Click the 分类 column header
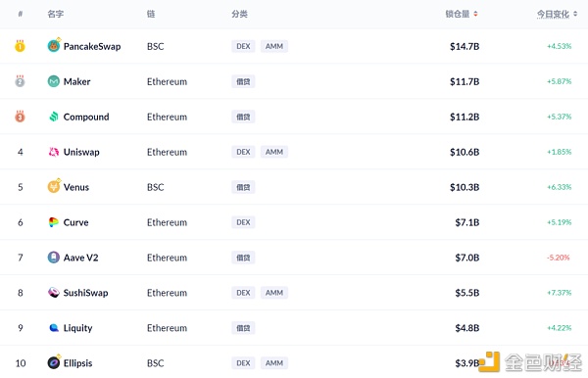The image size is (588, 378). [240, 14]
